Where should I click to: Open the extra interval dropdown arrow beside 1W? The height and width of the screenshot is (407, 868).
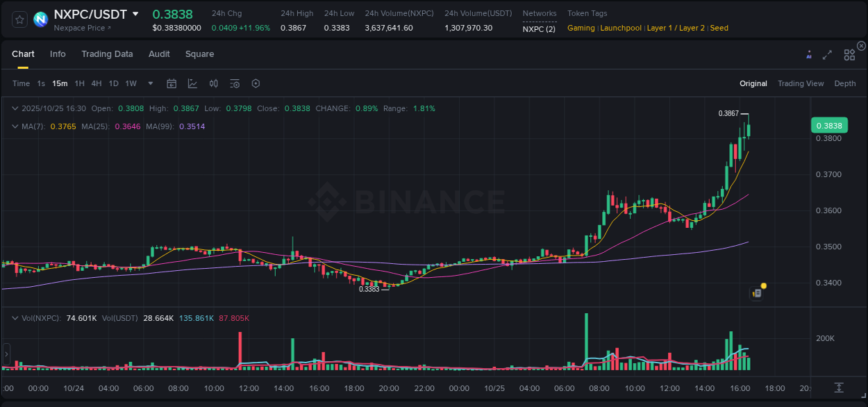[149, 83]
